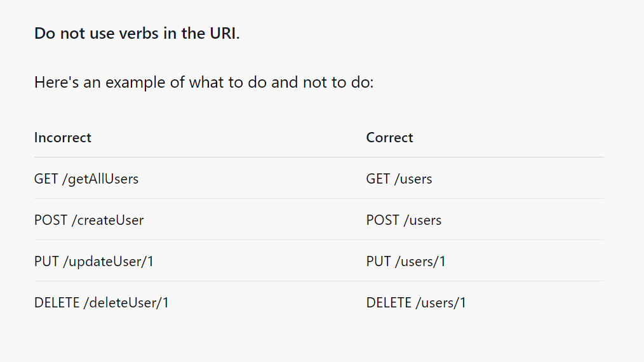644x362 pixels.
Task: Click the "Here's an example" intro sentence
Action: [x=204, y=83]
